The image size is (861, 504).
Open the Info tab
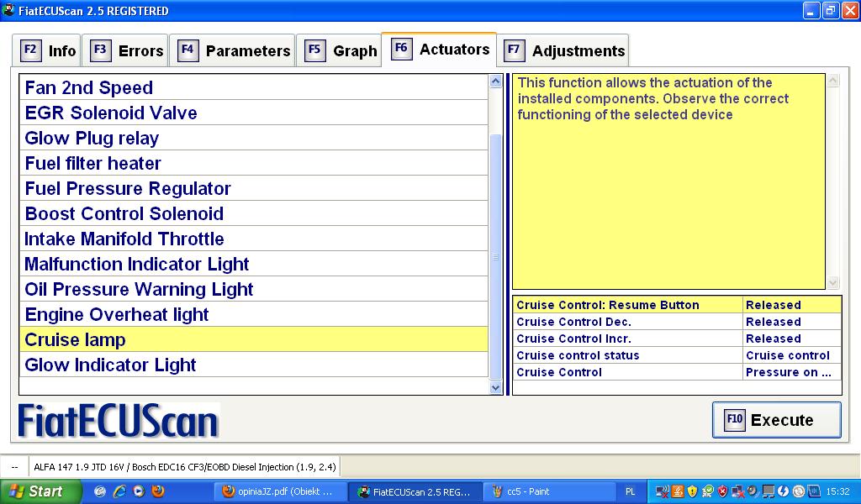tap(47, 50)
